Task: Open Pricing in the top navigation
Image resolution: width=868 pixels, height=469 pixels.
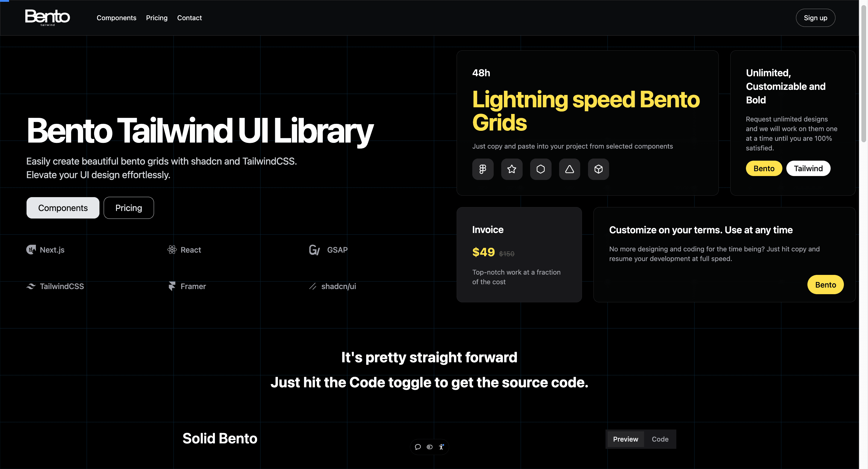Action: coord(157,18)
